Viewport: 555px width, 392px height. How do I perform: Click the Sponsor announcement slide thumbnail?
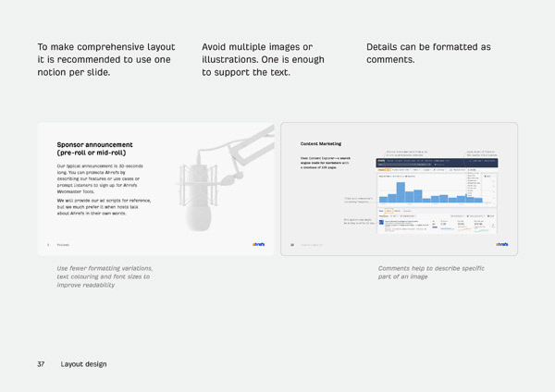click(155, 189)
